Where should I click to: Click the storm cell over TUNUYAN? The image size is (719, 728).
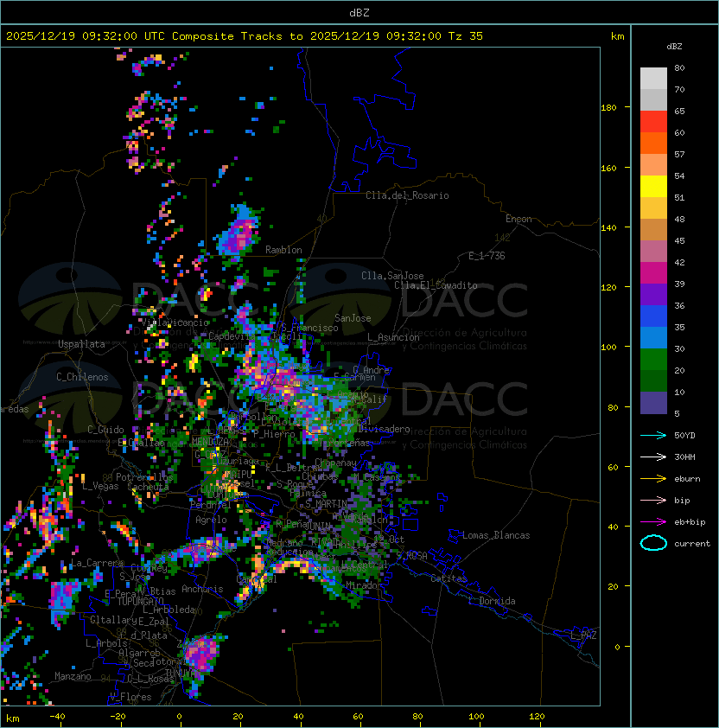pyautogui.click(x=202, y=652)
